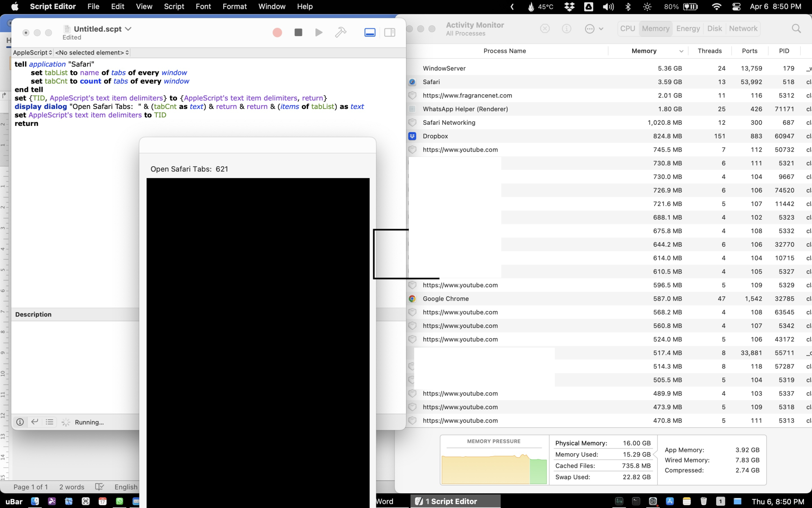Image resolution: width=812 pixels, height=508 pixels.
Task: Select the Google Chrome process row
Action: tap(446, 299)
